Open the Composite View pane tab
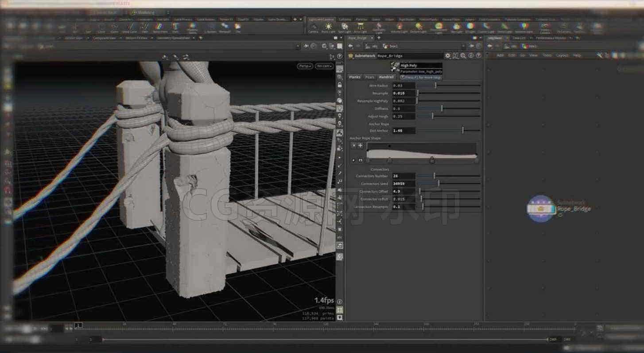The height and width of the screenshot is (353, 644). (105, 38)
